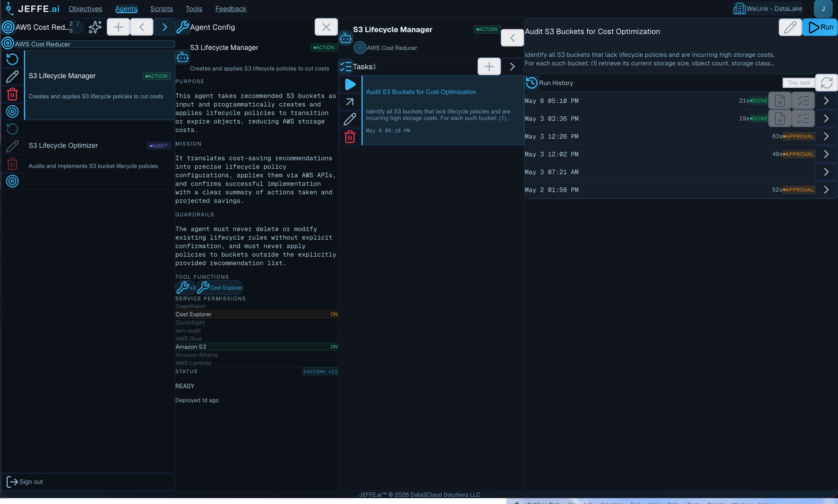Expand the May 3 03:36 PM run

point(826,118)
